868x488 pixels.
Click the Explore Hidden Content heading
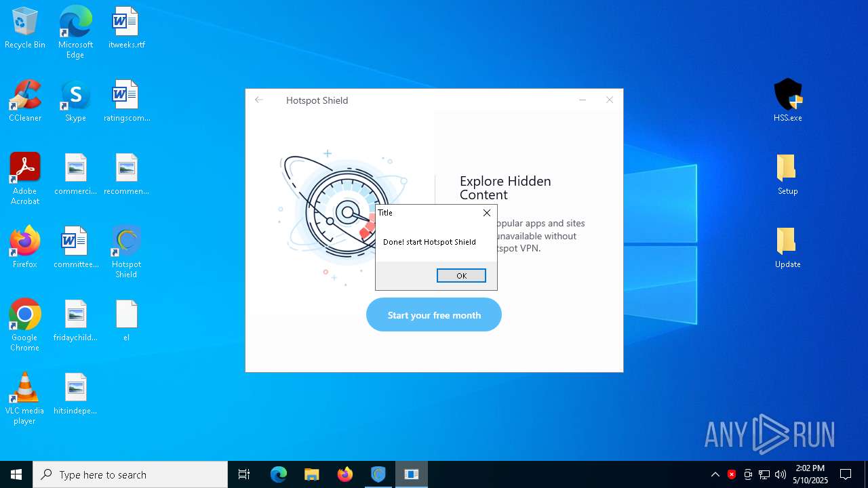pyautogui.click(x=505, y=188)
